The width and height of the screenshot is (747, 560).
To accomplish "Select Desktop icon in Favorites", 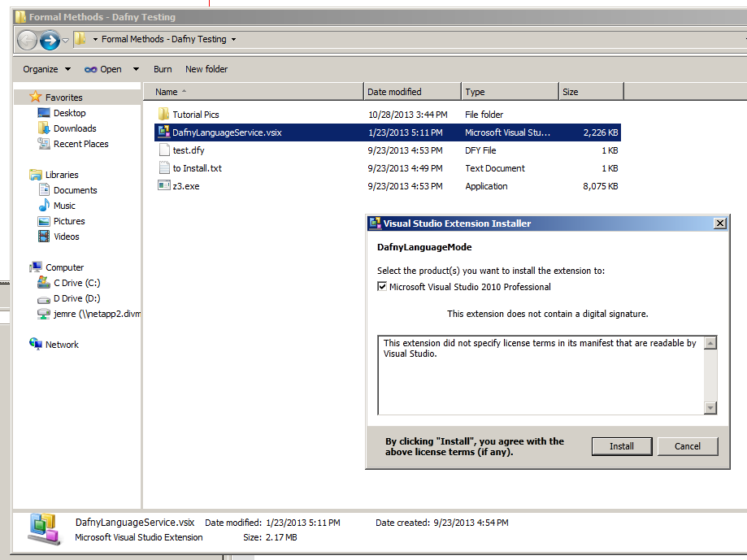I will tap(43, 113).
